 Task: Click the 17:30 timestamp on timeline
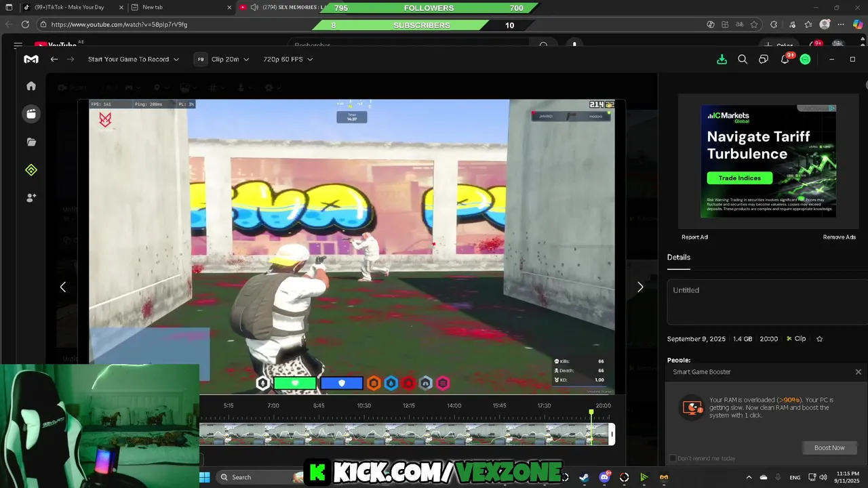click(544, 405)
